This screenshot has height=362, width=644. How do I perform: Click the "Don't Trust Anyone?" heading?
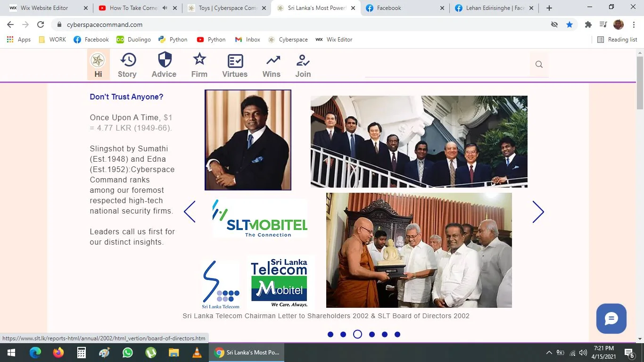coord(126,97)
